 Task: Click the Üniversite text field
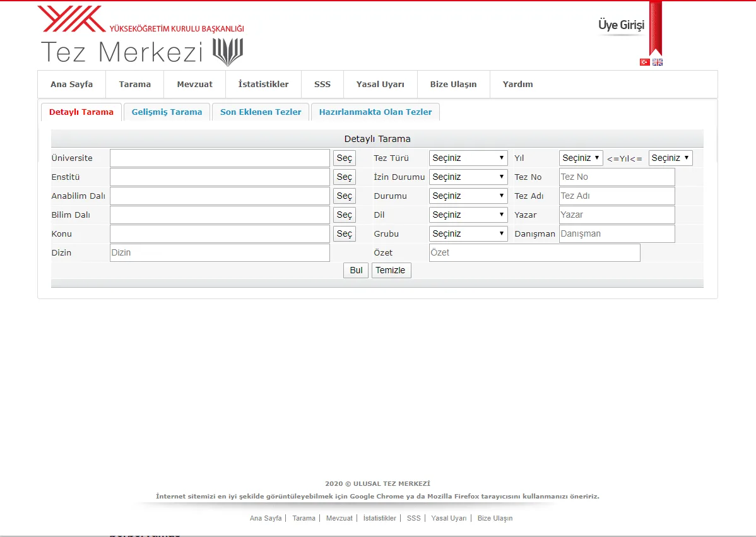220,158
